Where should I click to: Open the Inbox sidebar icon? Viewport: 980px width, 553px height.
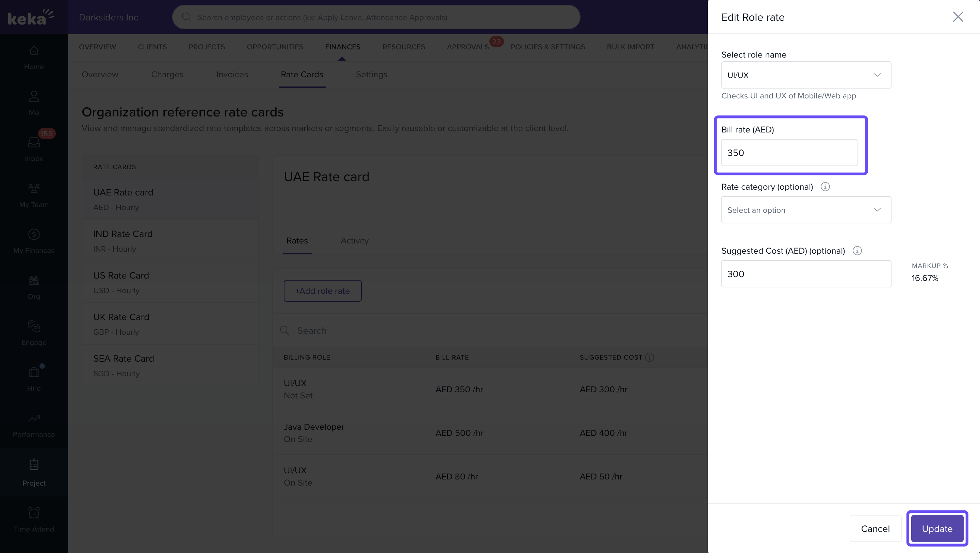(x=34, y=142)
